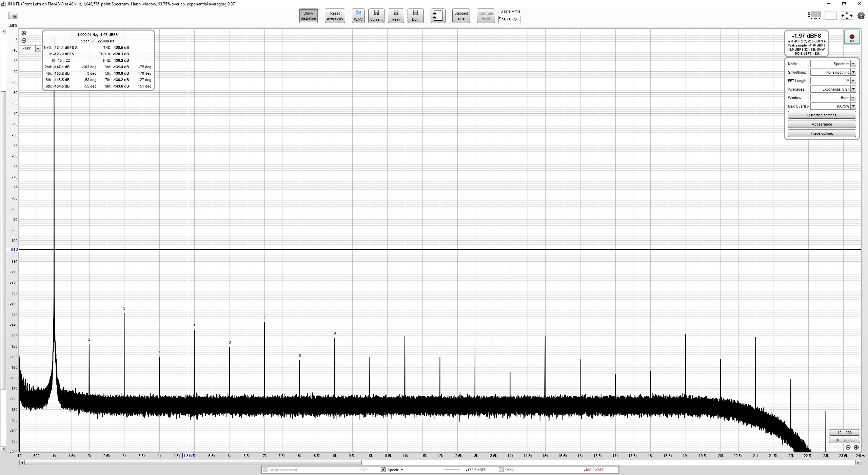Save Both traces with disk icon
The height and width of the screenshot is (475, 868).
coord(415,16)
